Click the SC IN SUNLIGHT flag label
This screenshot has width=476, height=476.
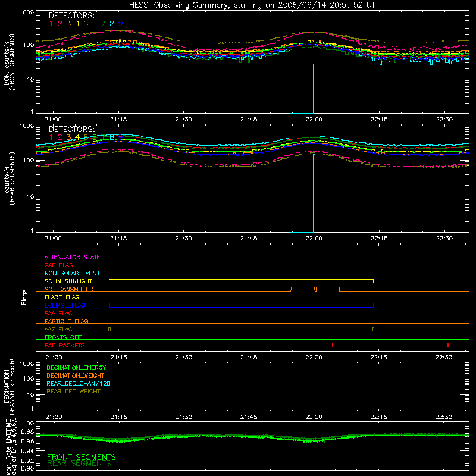click(x=68, y=281)
